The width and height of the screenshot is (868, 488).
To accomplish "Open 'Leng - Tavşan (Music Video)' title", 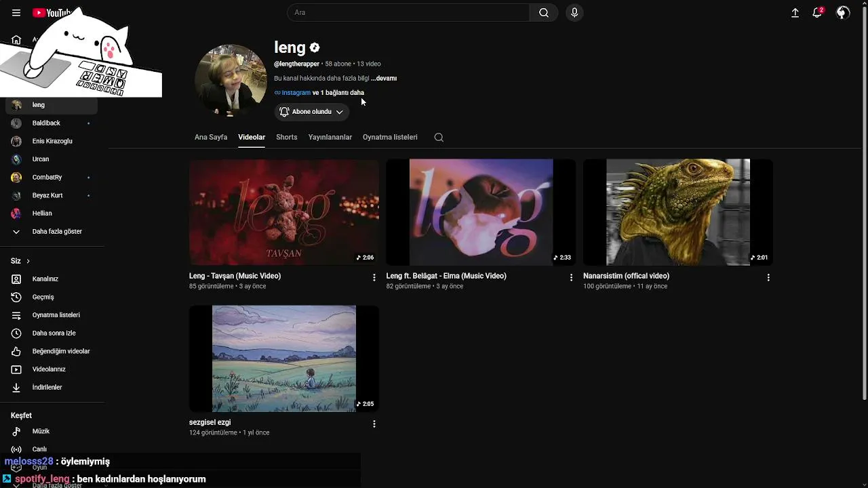I will pyautogui.click(x=235, y=276).
